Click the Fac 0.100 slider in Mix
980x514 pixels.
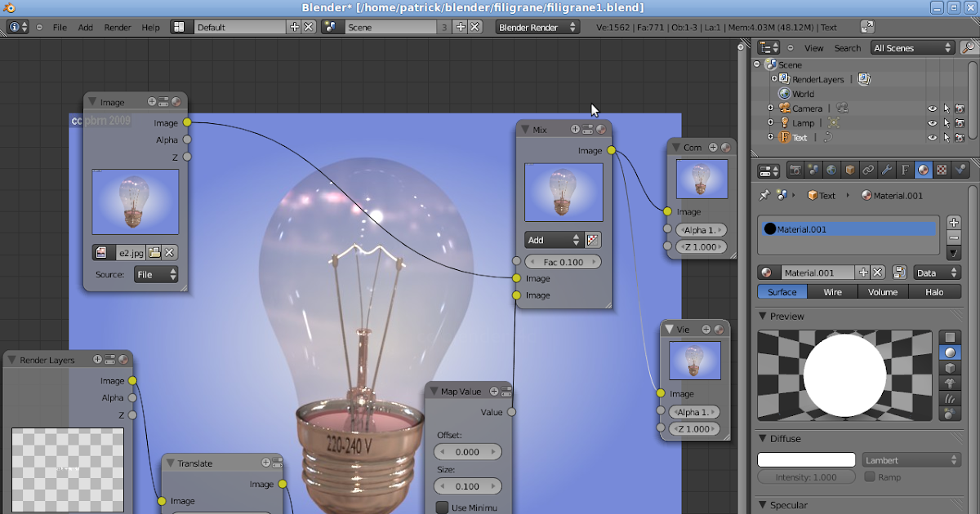[563, 262]
